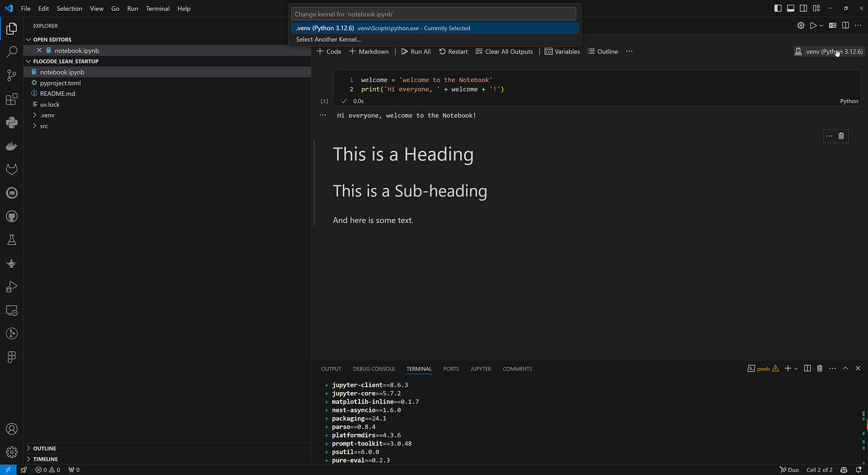This screenshot has width=868, height=475.
Task: Open the remote window indicator
Action: 8,470
